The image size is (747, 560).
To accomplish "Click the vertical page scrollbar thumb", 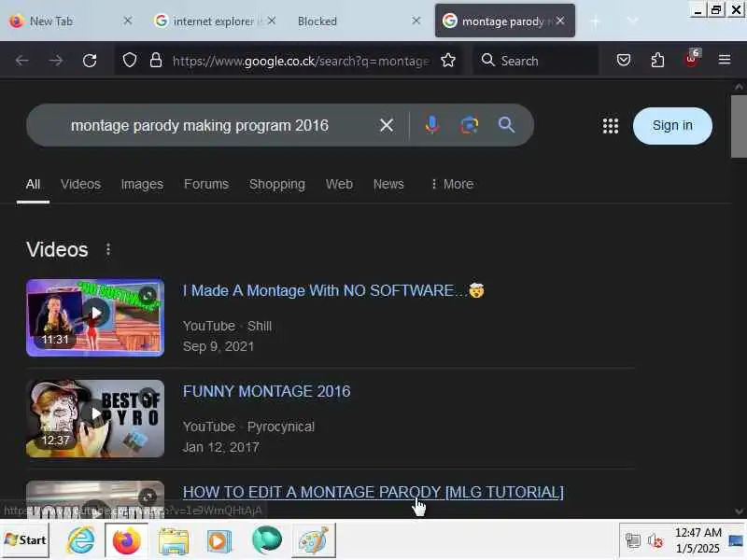I will [x=739, y=126].
